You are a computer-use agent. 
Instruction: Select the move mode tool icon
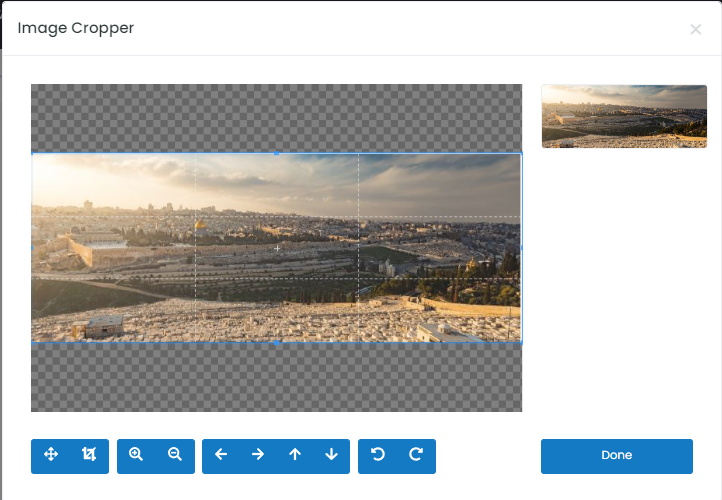(x=51, y=455)
